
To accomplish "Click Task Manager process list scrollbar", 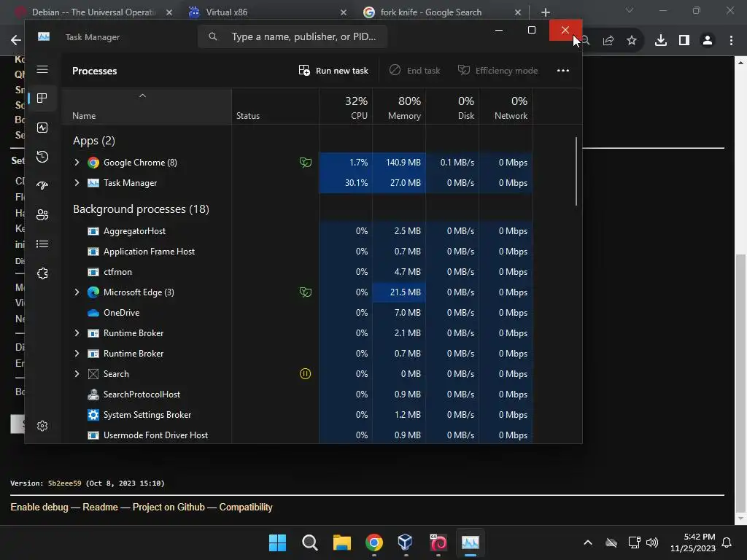I will (x=576, y=171).
